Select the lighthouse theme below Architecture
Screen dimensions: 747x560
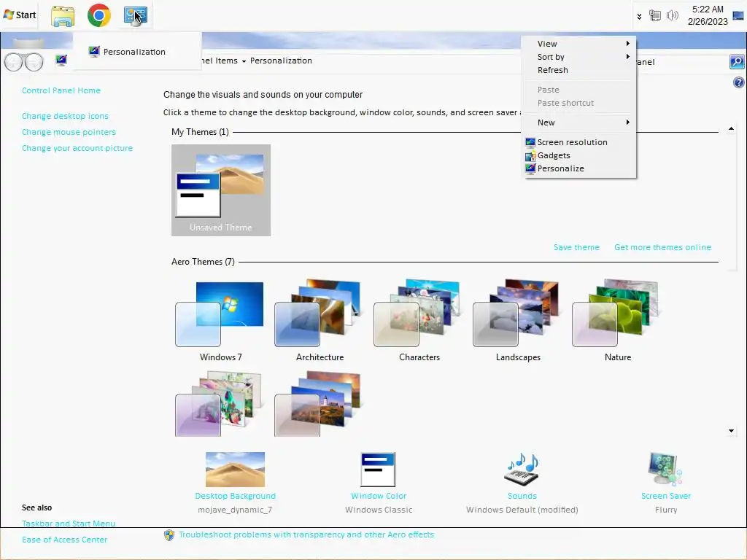pyautogui.click(x=320, y=404)
